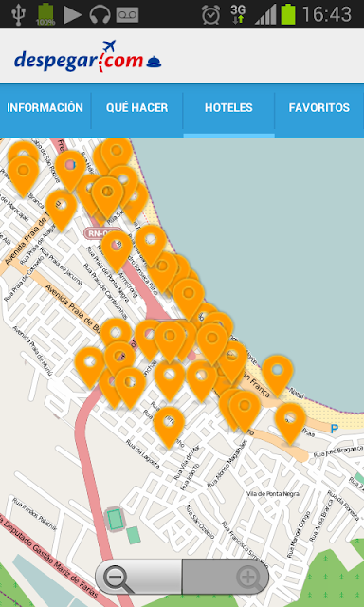
Task: Tap the RN-063 road shield label
Action: (101, 233)
